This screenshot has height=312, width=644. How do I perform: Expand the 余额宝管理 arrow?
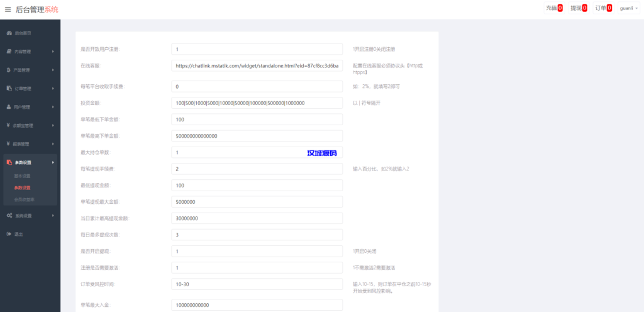pyautogui.click(x=53, y=126)
